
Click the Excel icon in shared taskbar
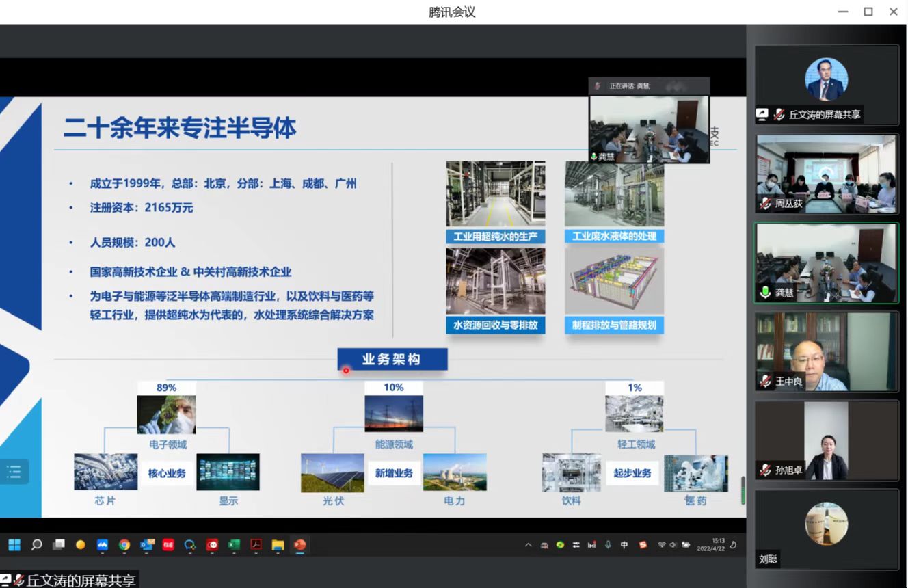tap(234, 545)
